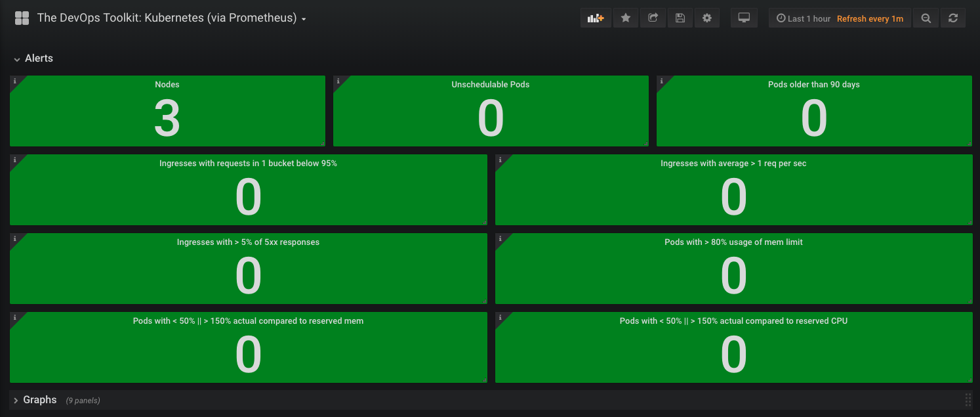Click the Graphs row drag handle
The width and height of the screenshot is (980, 417).
(x=968, y=400)
